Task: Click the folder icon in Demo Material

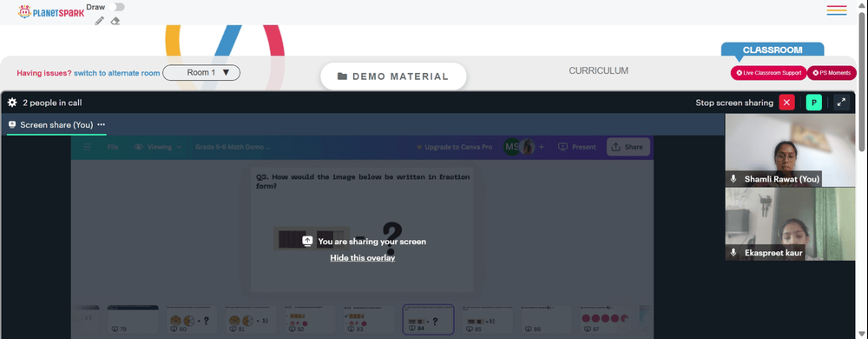Action: (x=342, y=76)
